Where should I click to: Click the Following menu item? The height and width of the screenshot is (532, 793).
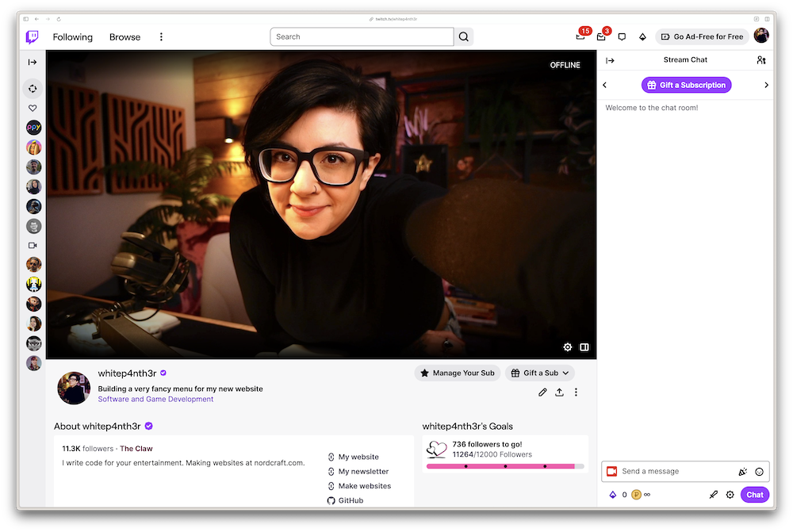[x=72, y=36]
